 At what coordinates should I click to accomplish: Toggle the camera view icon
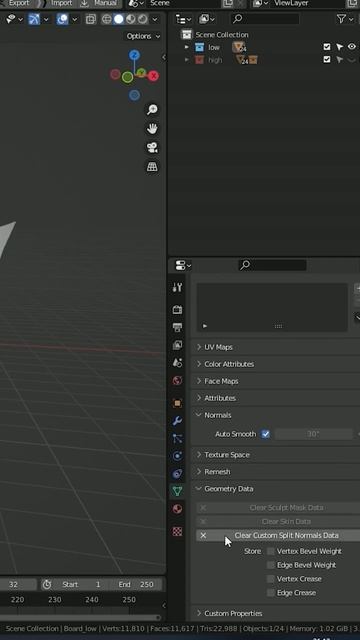[x=152, y=147]
